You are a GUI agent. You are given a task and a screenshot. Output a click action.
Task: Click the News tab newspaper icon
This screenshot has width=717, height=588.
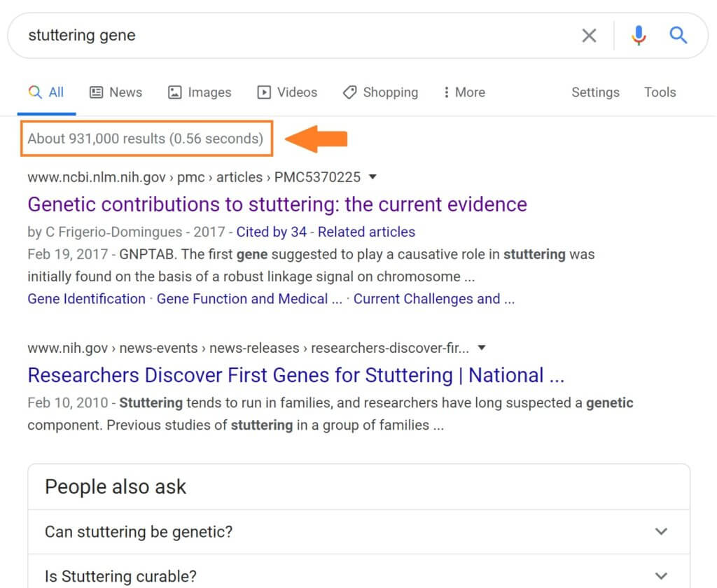pyautogui.click(x=96, y=92)
